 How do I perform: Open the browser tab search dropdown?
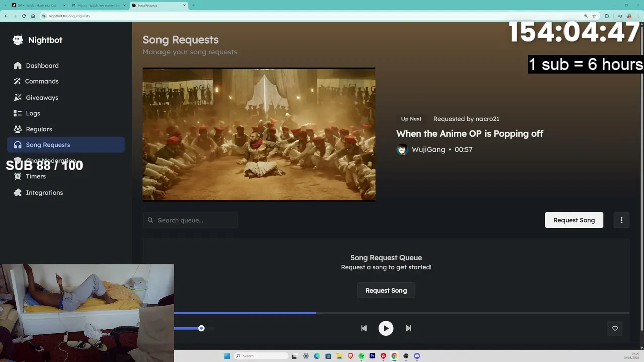coord(5,5)
